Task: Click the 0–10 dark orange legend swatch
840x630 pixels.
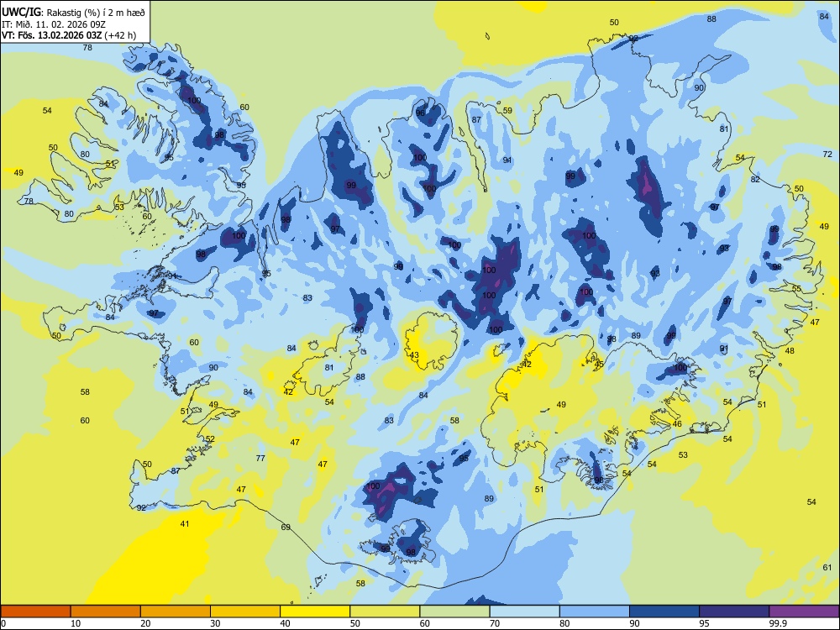Action: point(36,612)
